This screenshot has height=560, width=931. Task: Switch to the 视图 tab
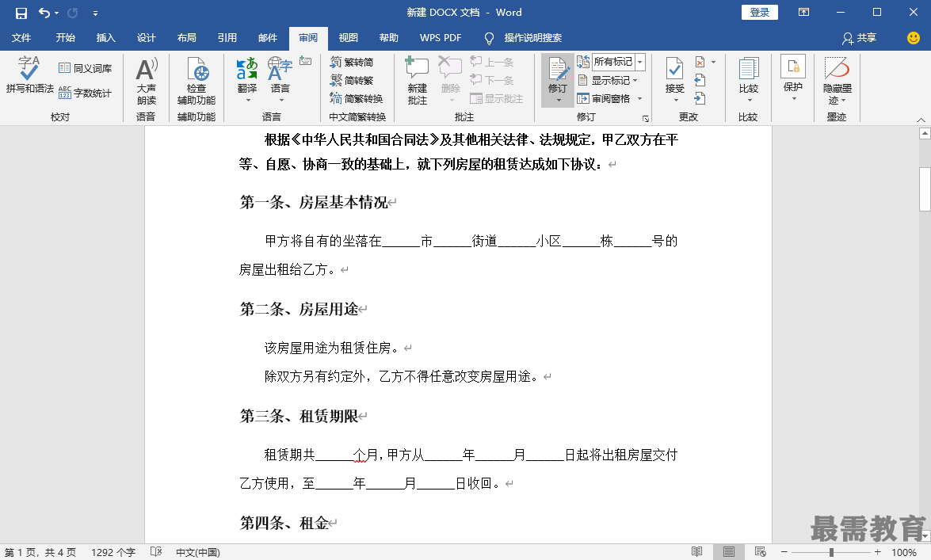[349, 38]
